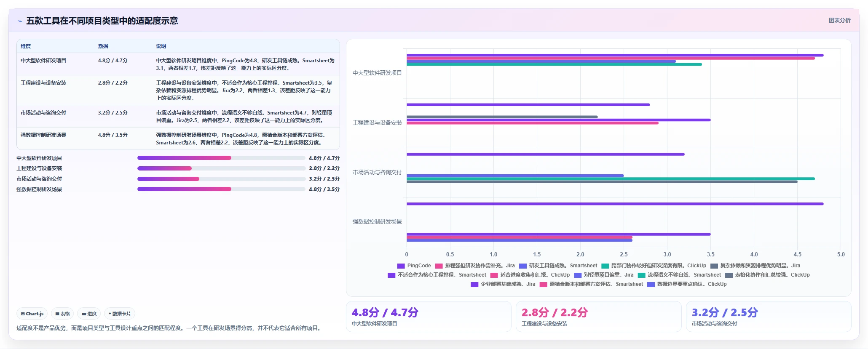Click x-axis tick label 2.5
Viewport: 868px width, 349px height.
coord(624,254)
